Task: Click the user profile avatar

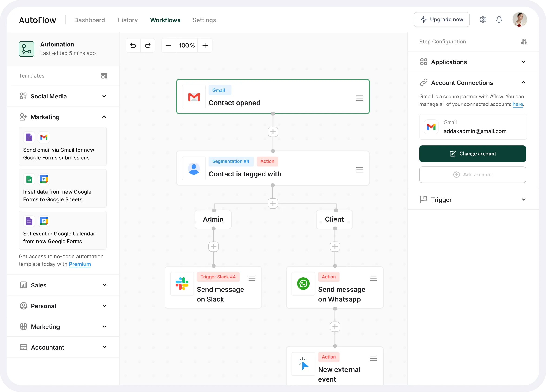Action: click(520, 20)
